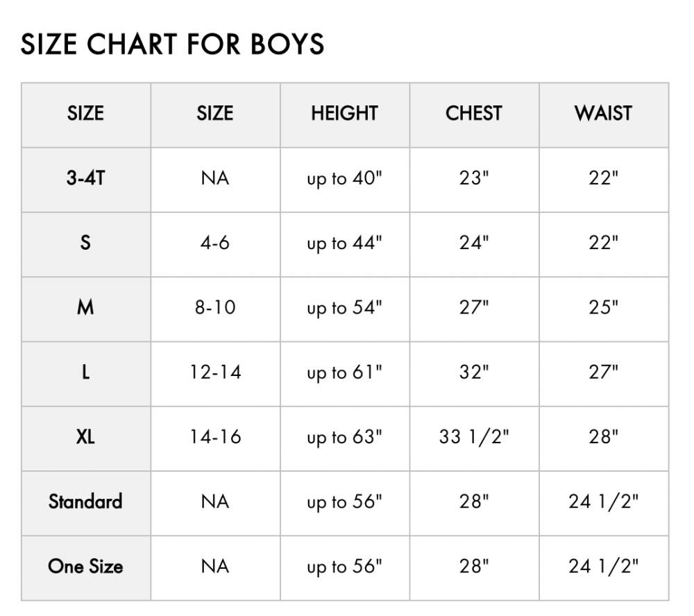This screenshot has height=616, width=694.
Task: Click the S size row label
Action: click(86, 243)
